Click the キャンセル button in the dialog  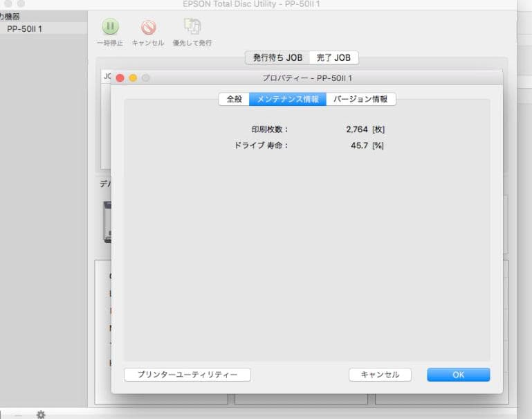380,375
